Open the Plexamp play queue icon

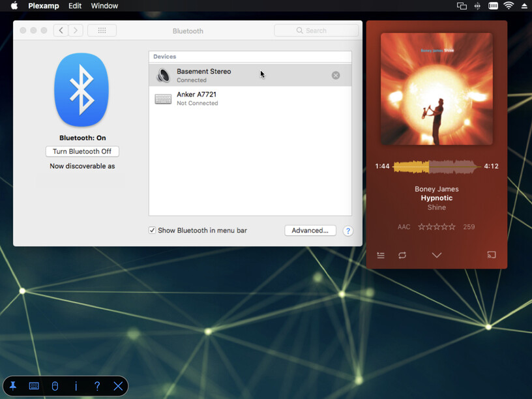(x=381, y=255)
